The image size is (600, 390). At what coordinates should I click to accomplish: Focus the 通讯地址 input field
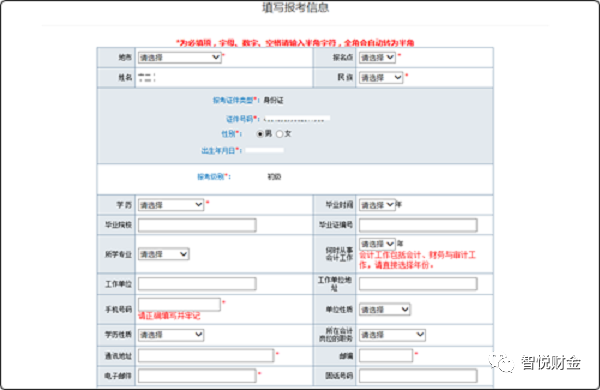point(206,356)
